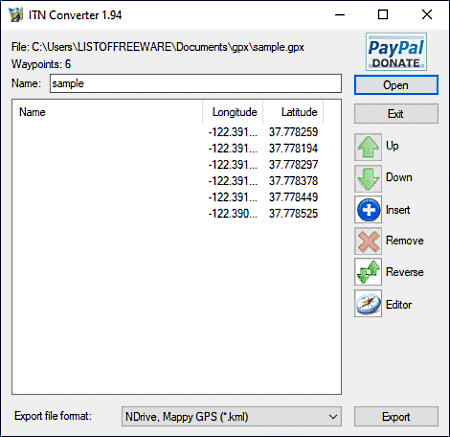Click the green Up arrow icon
The height and width of the screenshot is (437, 450).
click(368, 147)
